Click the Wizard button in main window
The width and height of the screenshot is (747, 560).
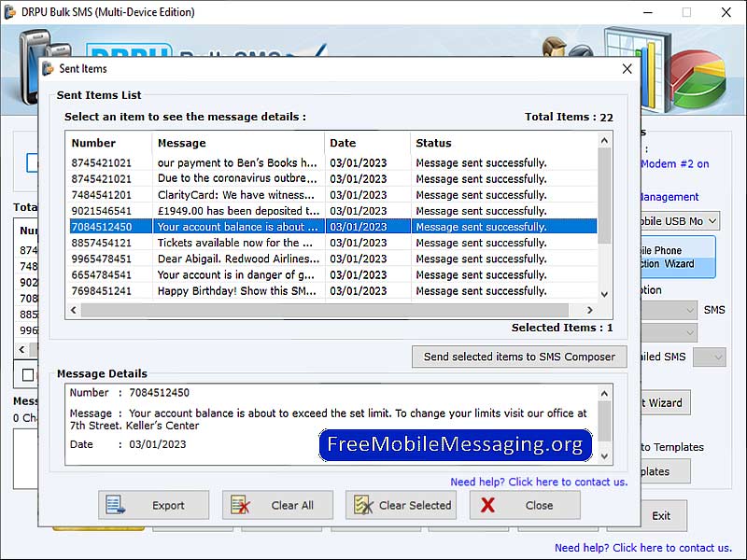click(665, 403)
